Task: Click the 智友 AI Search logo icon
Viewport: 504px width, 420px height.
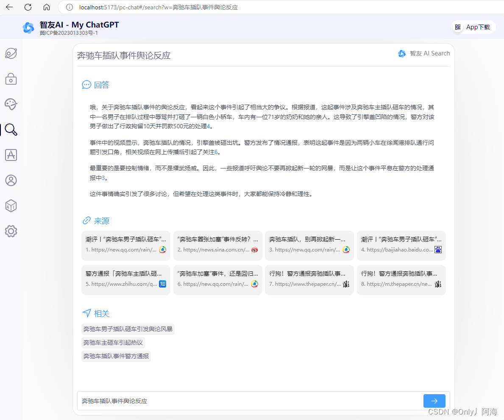Action: pos(402,54)
